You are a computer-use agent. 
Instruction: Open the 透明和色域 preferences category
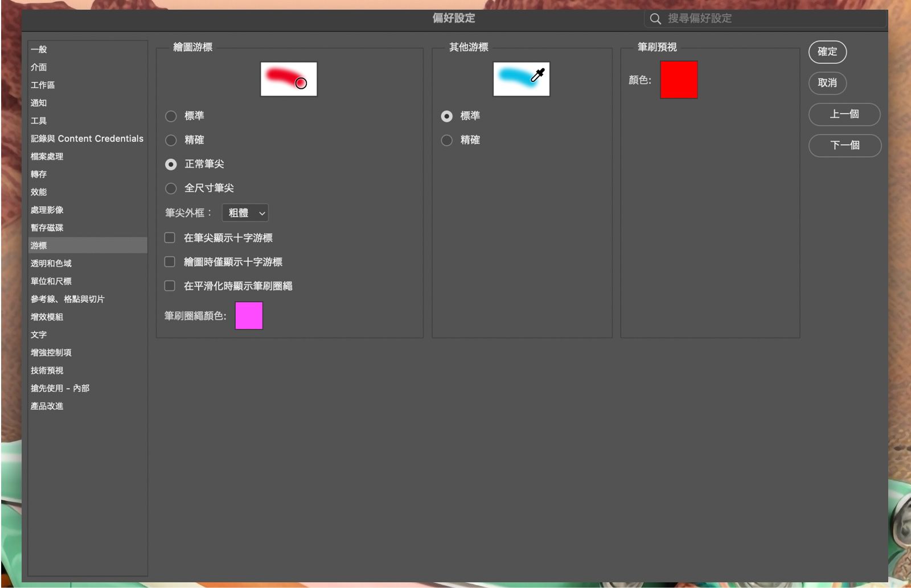point(88,264)
